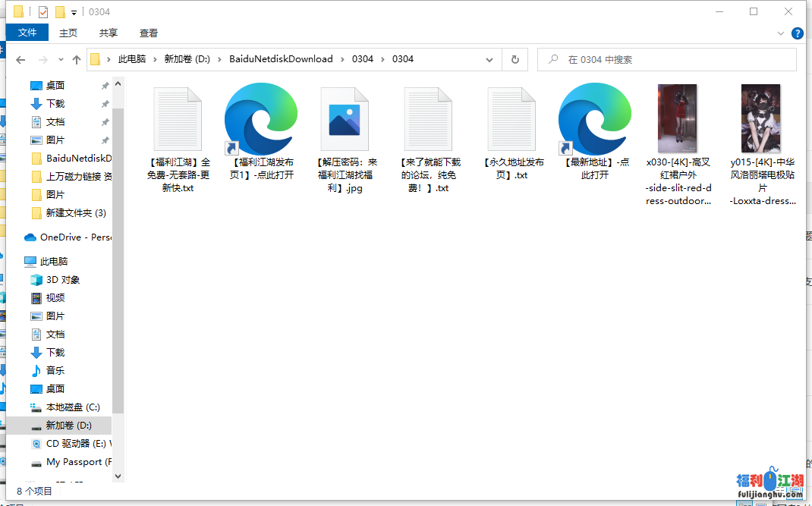Refresh the current folder view
The height and width of the screenshot is (506, 812).
515,60
